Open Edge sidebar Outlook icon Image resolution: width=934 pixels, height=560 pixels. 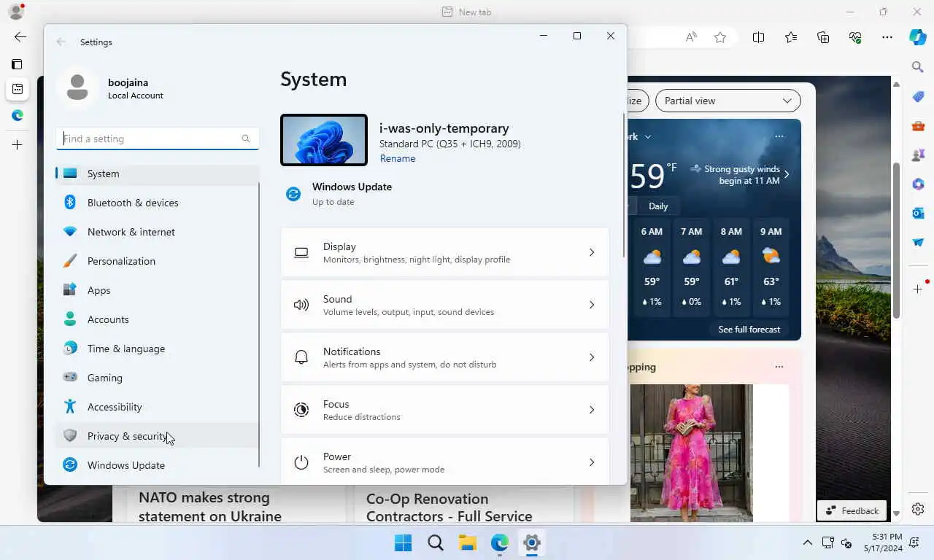(x=918, y=213)
